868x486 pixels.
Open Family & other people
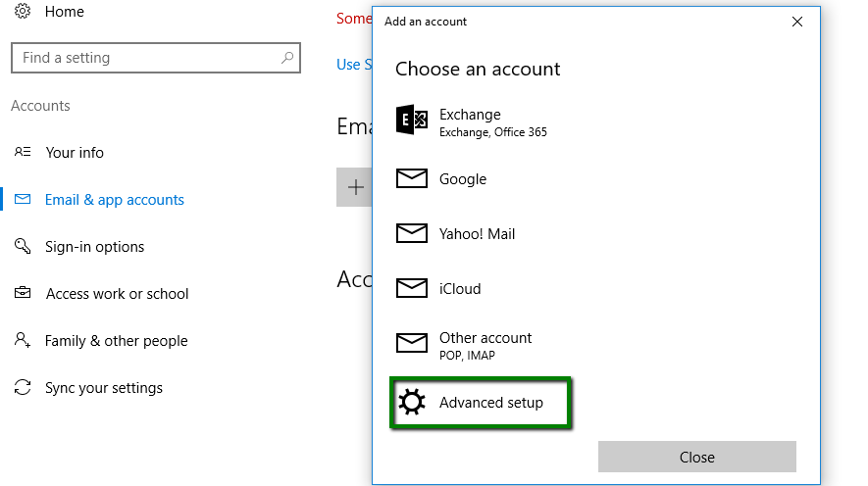tap(117, 341)
